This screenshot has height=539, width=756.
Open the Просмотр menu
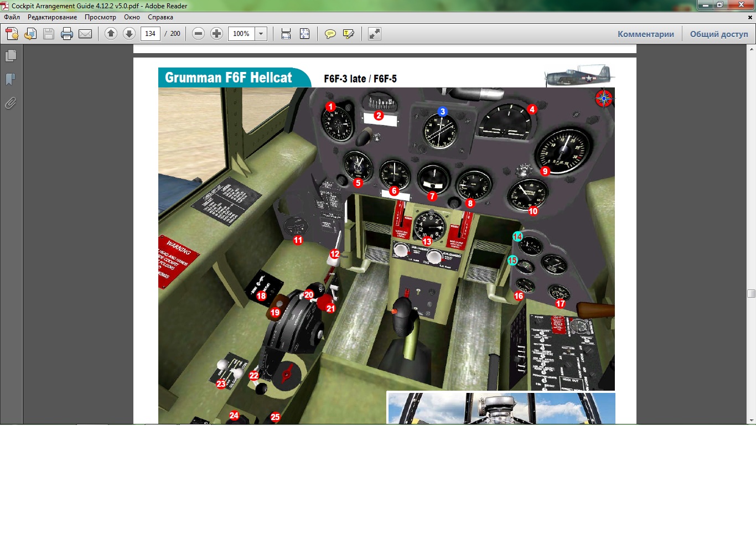coord(100,17)
